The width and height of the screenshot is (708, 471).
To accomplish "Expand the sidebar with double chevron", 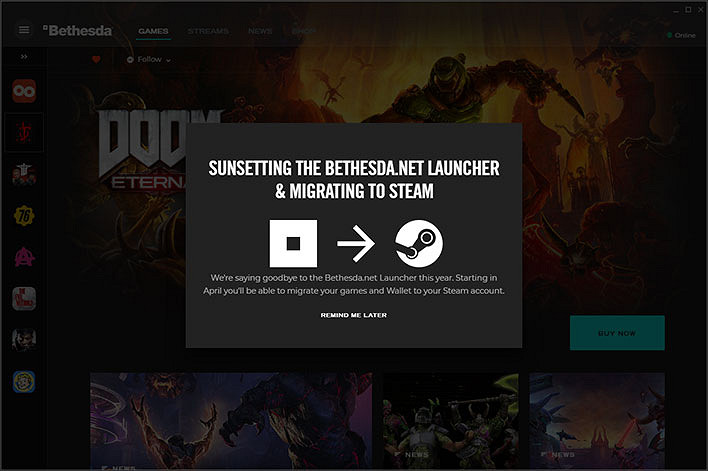I will point(24,57).
